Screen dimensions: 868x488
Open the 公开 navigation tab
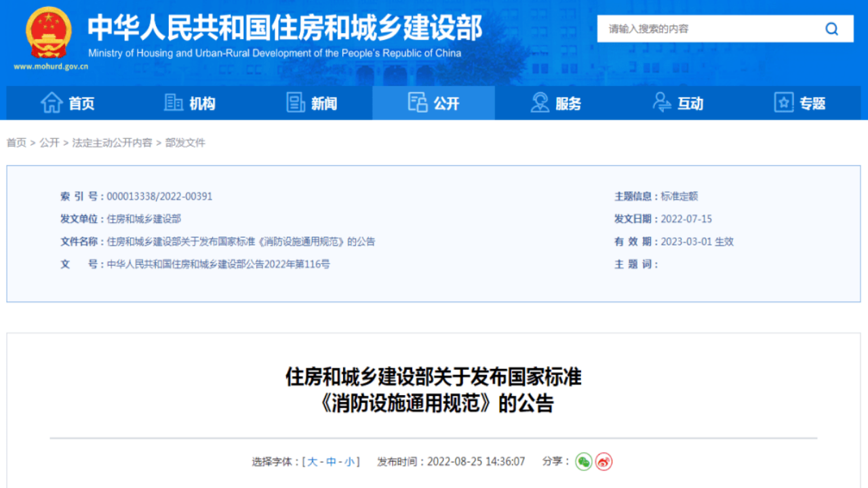[x=434, y=103]
